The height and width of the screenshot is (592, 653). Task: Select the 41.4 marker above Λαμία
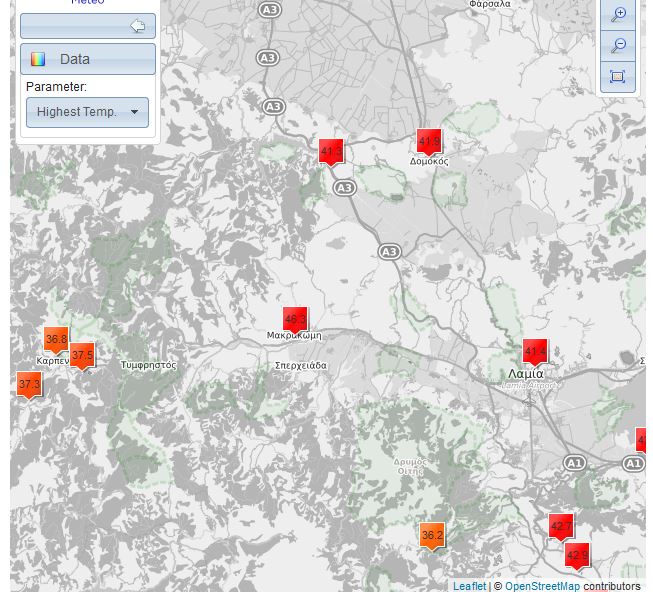[535, 352]
